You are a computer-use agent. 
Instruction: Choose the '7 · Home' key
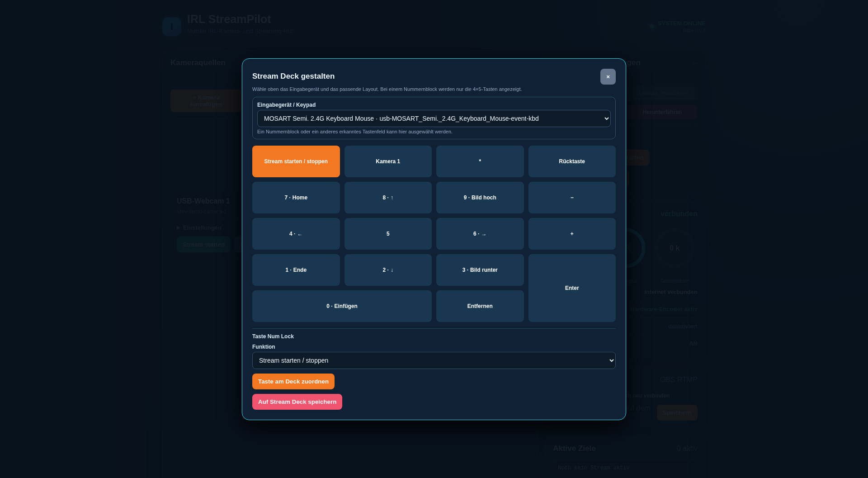click(296, 198)
